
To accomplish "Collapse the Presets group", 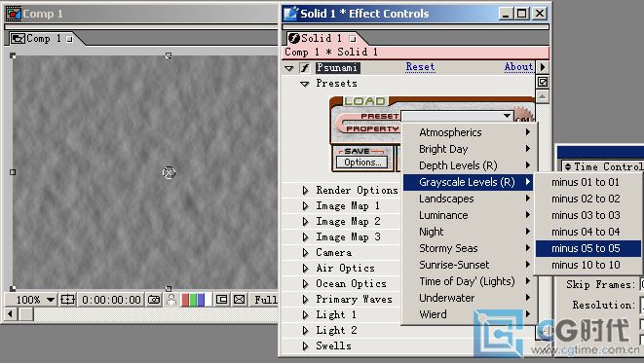I will [305, 84].
